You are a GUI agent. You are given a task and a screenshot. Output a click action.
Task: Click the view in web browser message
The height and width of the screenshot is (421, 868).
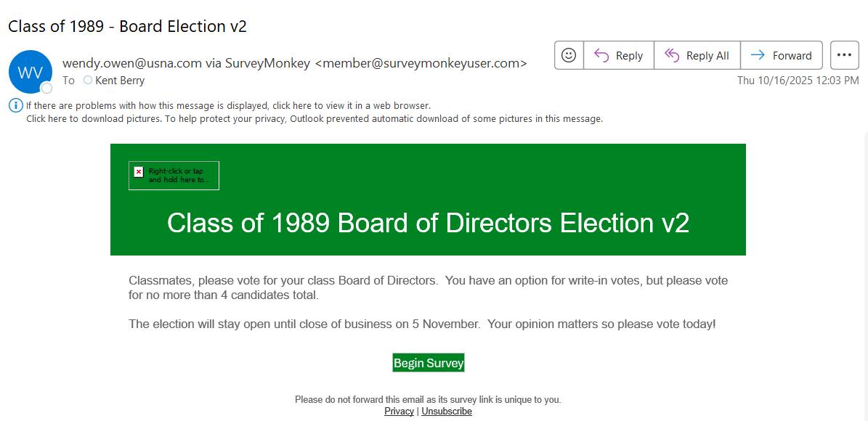228,106
